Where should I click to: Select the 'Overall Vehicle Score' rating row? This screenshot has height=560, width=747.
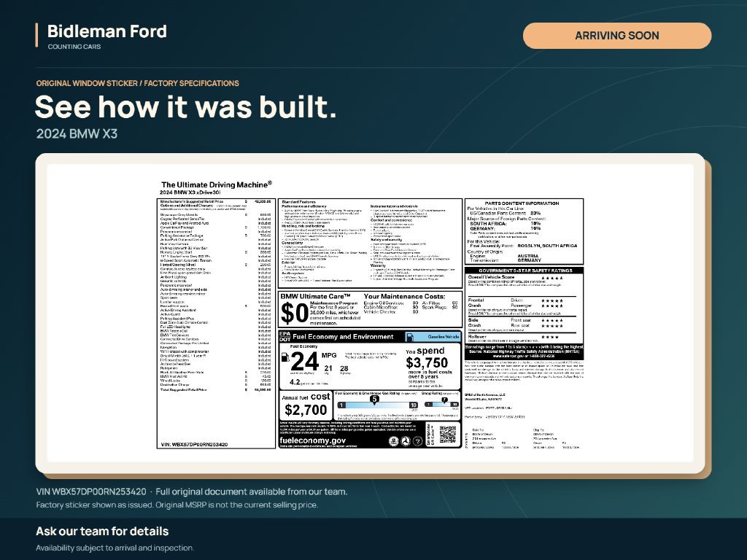(516, 278)
